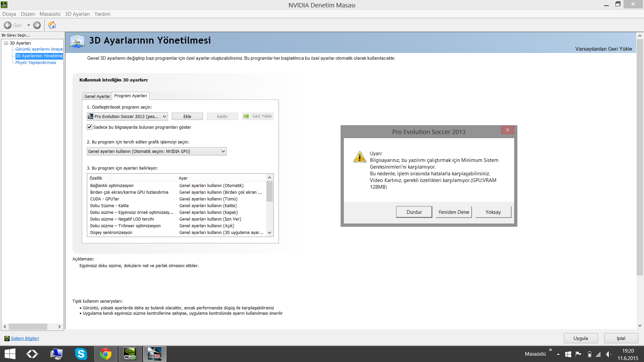Click the 3D settings header icon
Screen dimensions: 644x362
(x=77, y=41)
